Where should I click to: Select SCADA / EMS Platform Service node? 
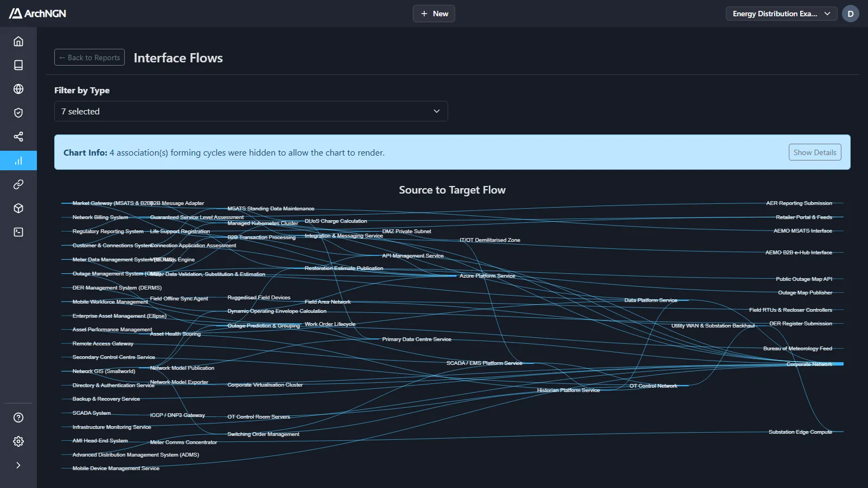tap(484, 363)
